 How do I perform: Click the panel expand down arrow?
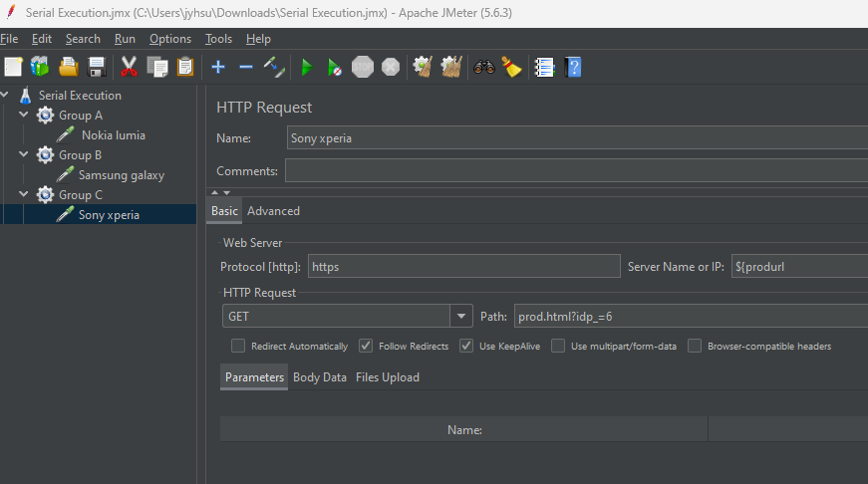point(226,192)
